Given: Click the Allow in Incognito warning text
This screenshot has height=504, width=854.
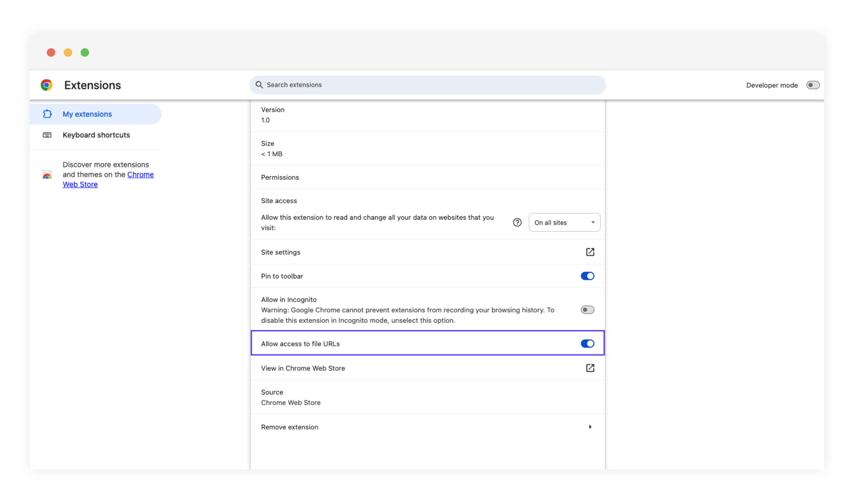Looking at the screenshot, I should [408, 315].
